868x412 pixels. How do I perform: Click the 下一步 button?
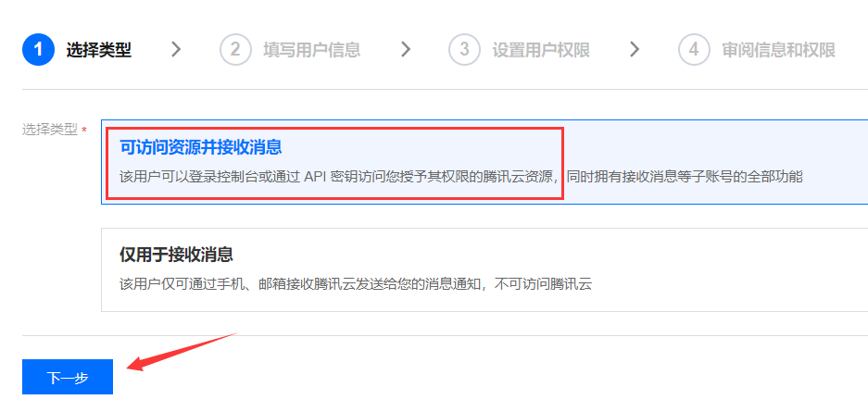[x=68, y=377]
